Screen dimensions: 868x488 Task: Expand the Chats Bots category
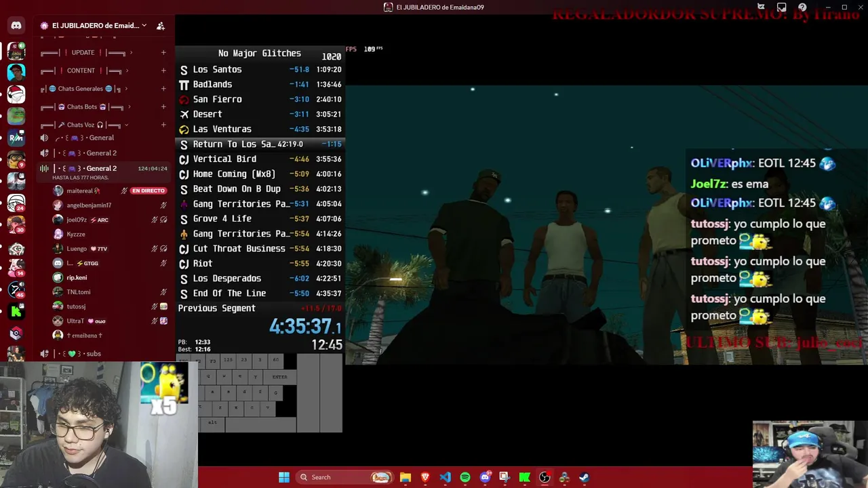click(x=85, y=106)
